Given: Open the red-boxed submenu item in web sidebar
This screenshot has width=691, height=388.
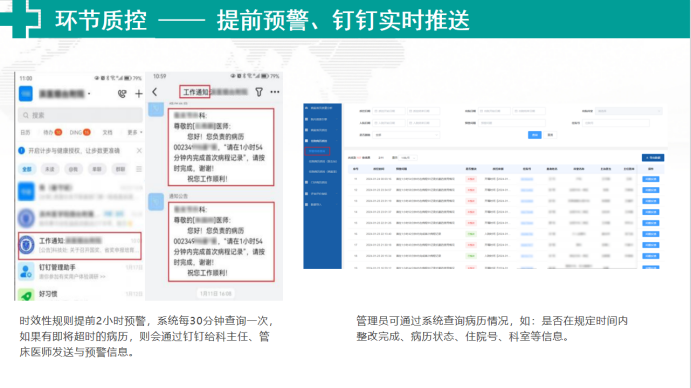Looking at the screenshot, I should [317, 151].
